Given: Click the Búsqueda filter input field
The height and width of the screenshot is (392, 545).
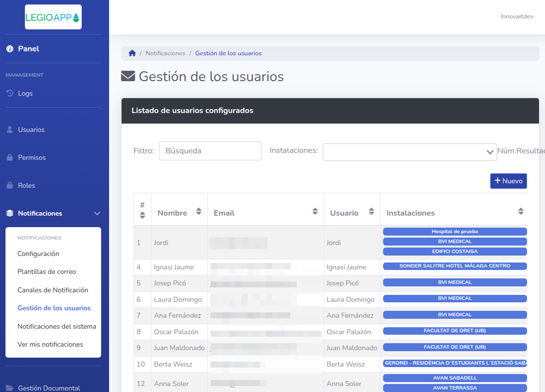Looking at the screenshot, I should (x=210, y=151).
